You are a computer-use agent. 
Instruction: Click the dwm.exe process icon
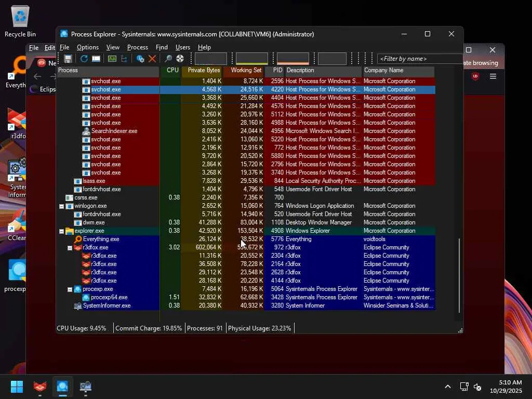78,222
